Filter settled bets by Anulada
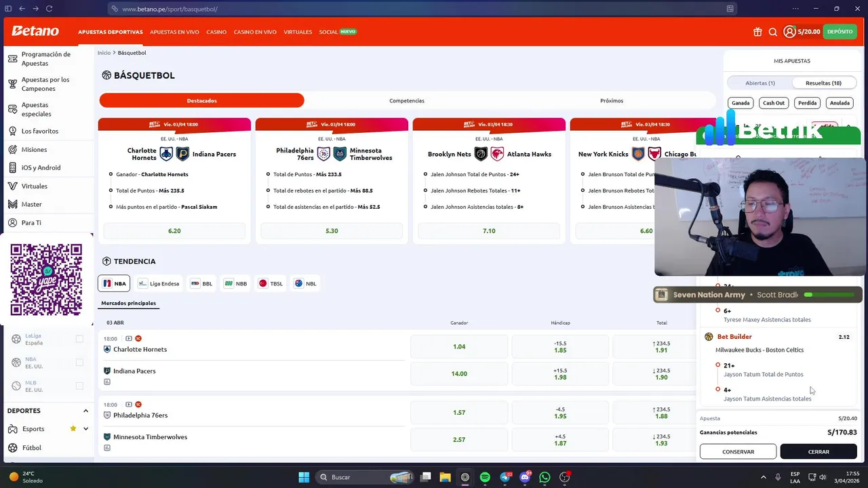This screenshot has height=488, width=868. pyautogui.click(x=840, y=103)
